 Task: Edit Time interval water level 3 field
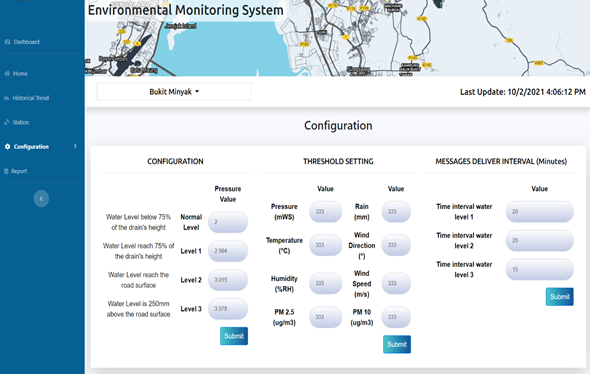tap(540, 269)
